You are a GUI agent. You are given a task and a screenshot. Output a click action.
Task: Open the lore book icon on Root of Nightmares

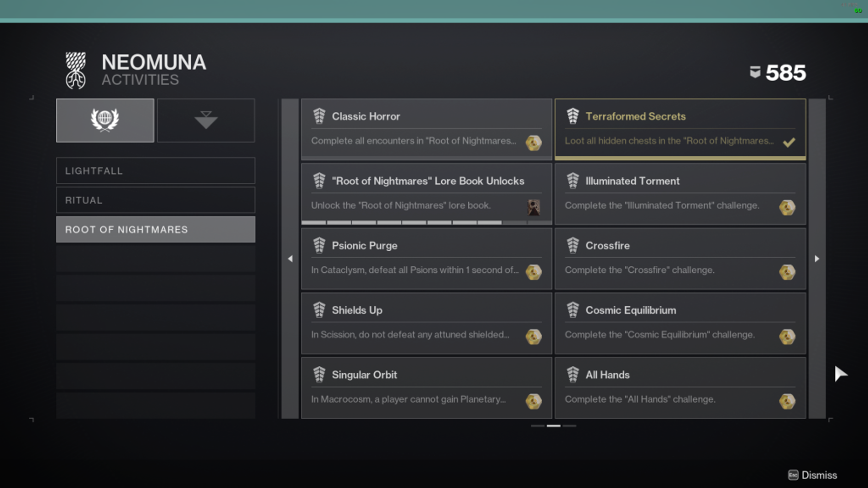coord(533,208)
